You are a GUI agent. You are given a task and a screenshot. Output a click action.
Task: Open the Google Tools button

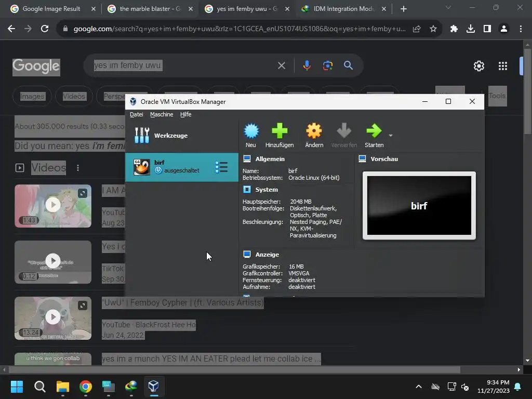click(497, 96)
